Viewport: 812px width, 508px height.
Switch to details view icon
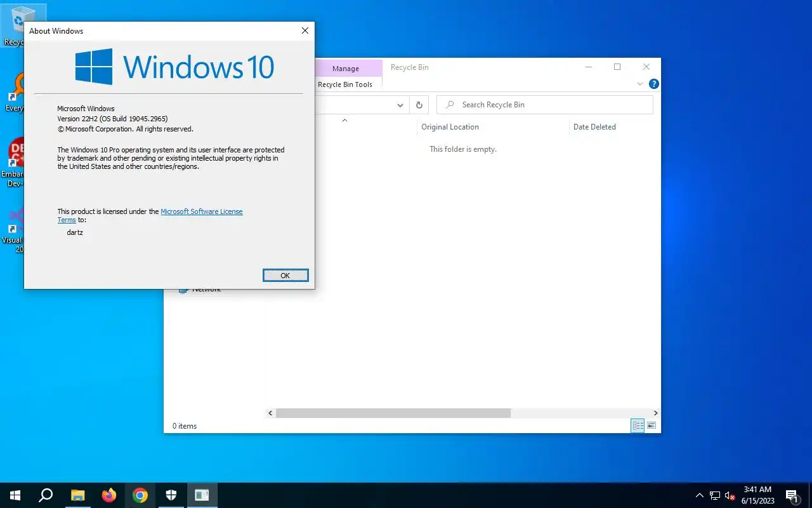pos(638,425)
